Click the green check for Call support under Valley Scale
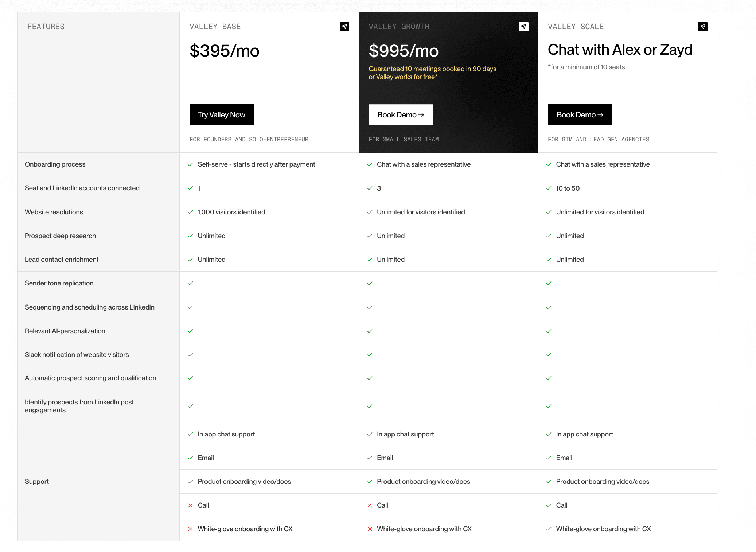 pyautogui.click(x=549, y=505)
